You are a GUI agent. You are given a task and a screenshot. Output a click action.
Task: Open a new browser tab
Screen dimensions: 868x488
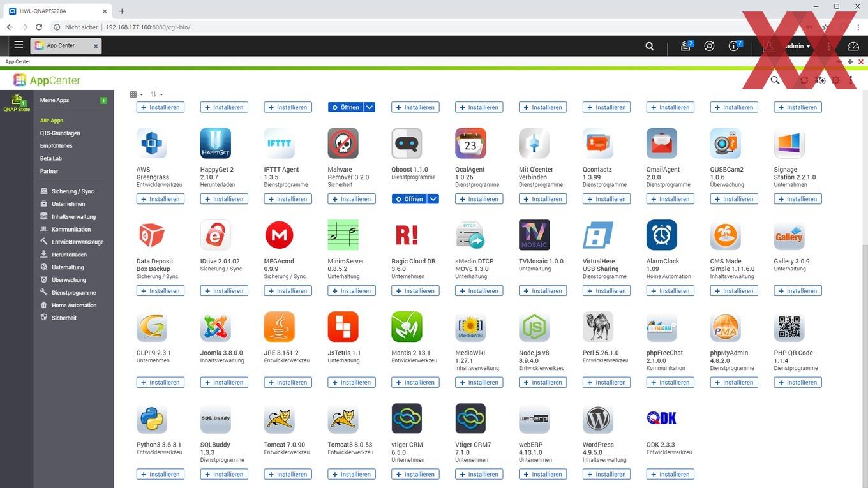tap(122, 11)
